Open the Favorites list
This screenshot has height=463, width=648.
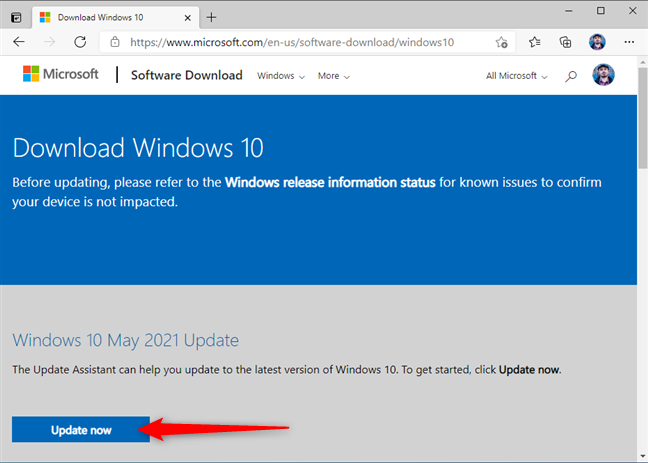pyautogui.click(x=534, y=42)
